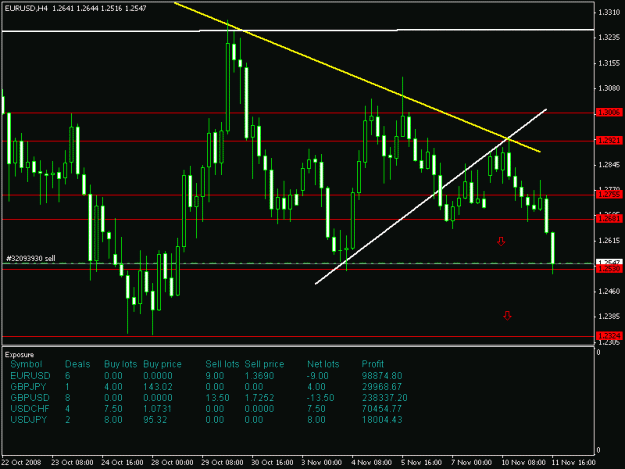This screenshot has width=625, height=469.
Task: Select the white ascending trendline
Action: coord(431,196)
